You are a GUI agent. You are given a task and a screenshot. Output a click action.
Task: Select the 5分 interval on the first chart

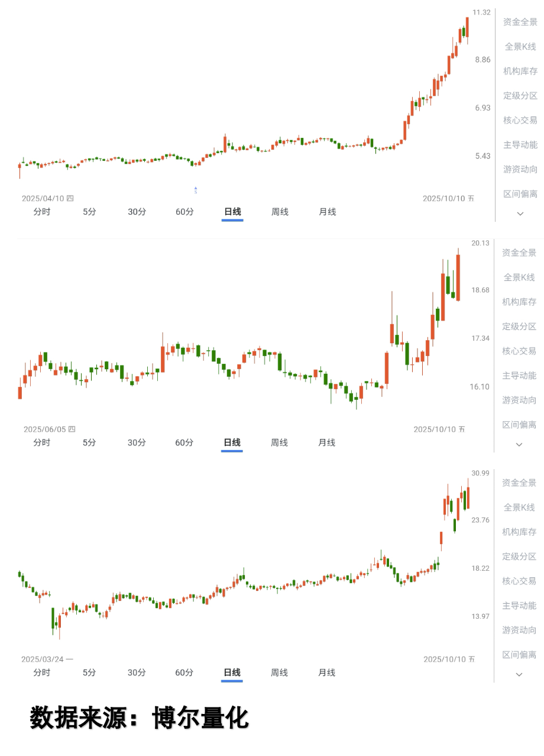89,211
